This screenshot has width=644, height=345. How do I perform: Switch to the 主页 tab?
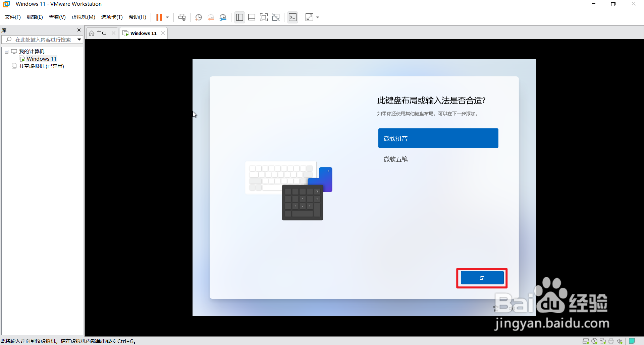[102, 33]
